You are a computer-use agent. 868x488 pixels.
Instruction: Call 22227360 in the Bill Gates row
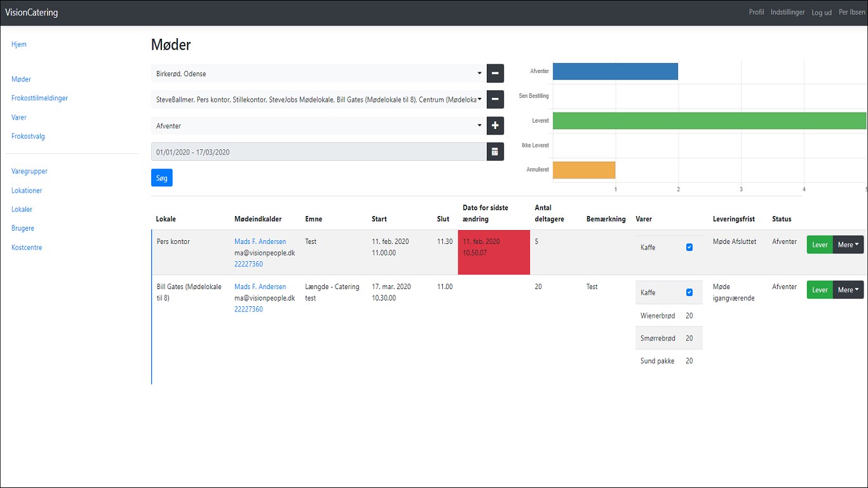248,309
